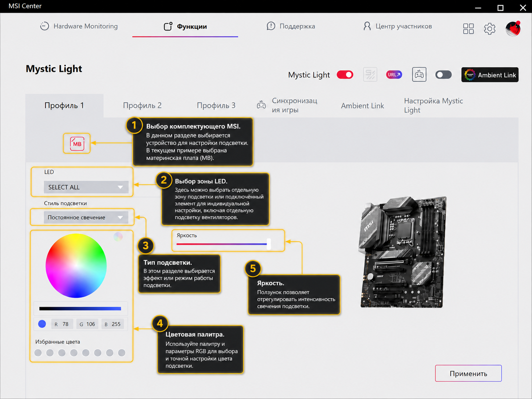This screenshot has width=532, height=399.
Task: Open the Hardware Monitoring tab
Action: [79, 26]
